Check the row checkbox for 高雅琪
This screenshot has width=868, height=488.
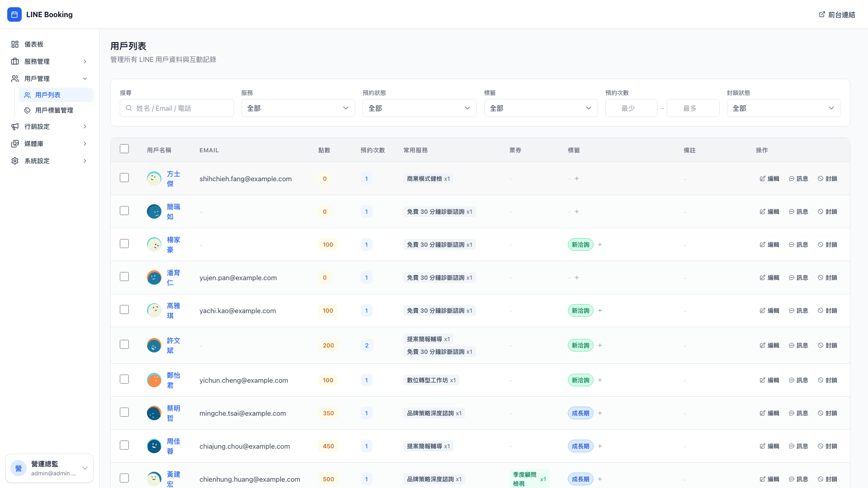124,310
